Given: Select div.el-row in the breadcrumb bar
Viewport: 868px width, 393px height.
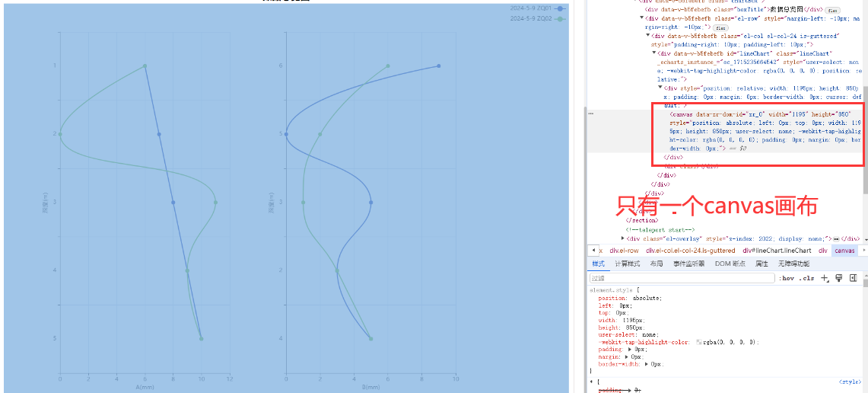Looking at the screenshot, I should coord(625,251).
